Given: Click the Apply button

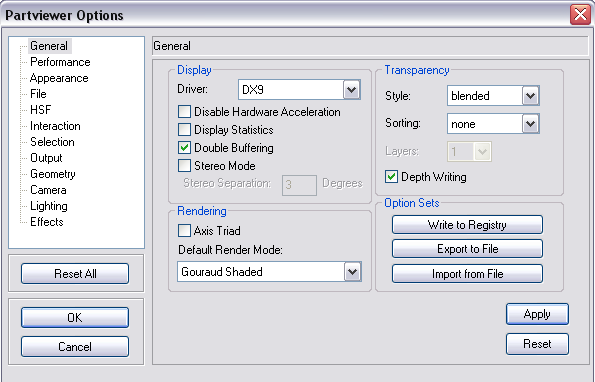Looking at the screenshot, I should coord(537,314).
